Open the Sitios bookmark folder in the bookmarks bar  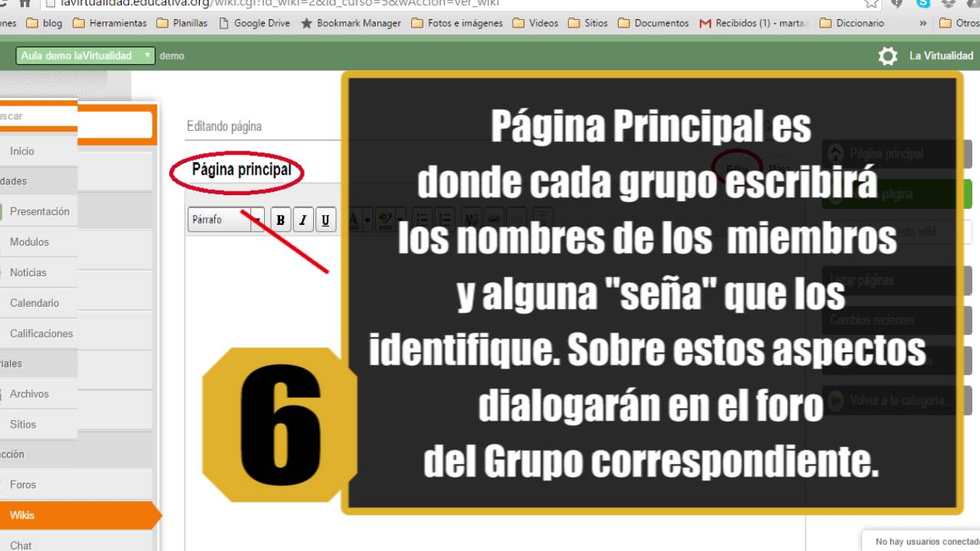[x=588, y=23]
